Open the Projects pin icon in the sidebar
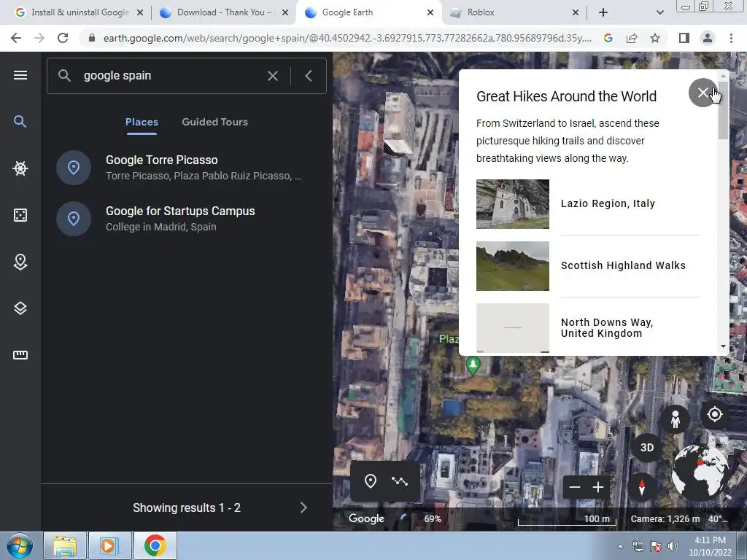Viewport: 747px width, 560px height. coord(20,262)
